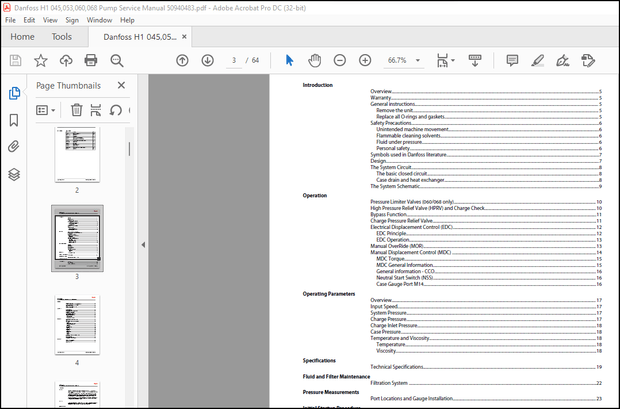Image resolution: width=620 pixels, height=409 pixels.
Task: Go to next page arrow
Action: click(208, 61)
